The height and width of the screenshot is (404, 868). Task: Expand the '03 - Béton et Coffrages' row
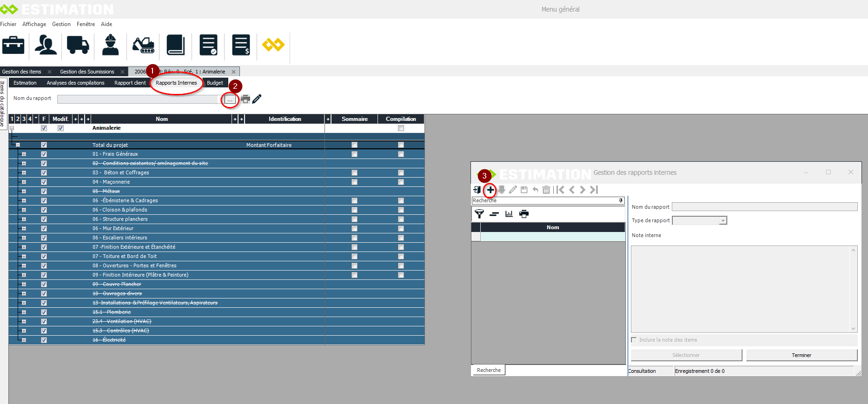24,172
